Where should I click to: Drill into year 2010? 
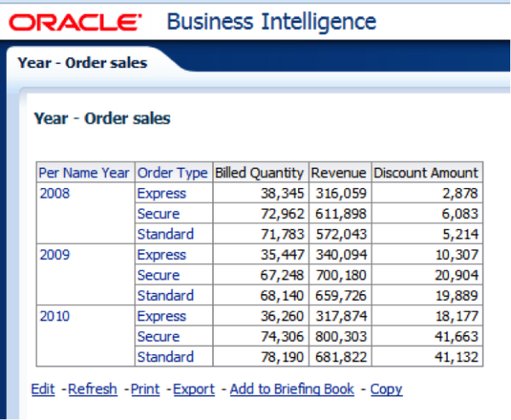pyautogui.click(x=55, y=316)
